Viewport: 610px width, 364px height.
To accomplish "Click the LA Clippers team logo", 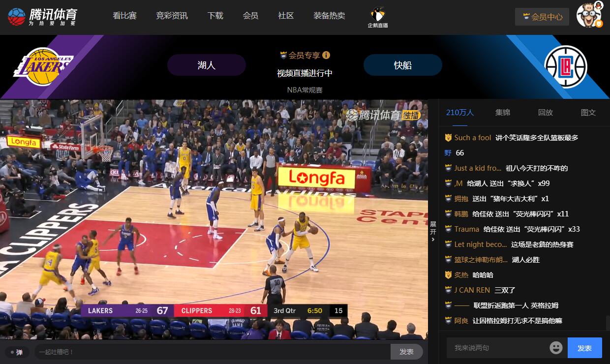I will [x=566, y=66].
